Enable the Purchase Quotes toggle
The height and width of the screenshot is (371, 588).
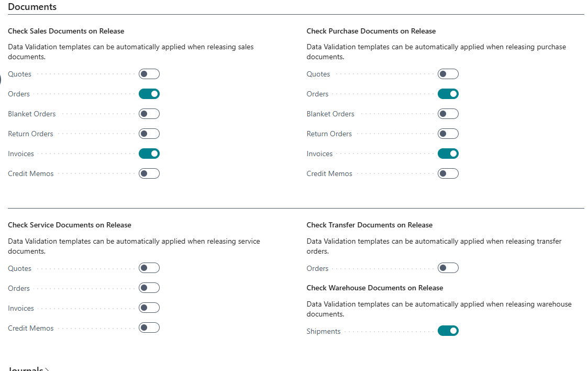[x=448, y=74]
